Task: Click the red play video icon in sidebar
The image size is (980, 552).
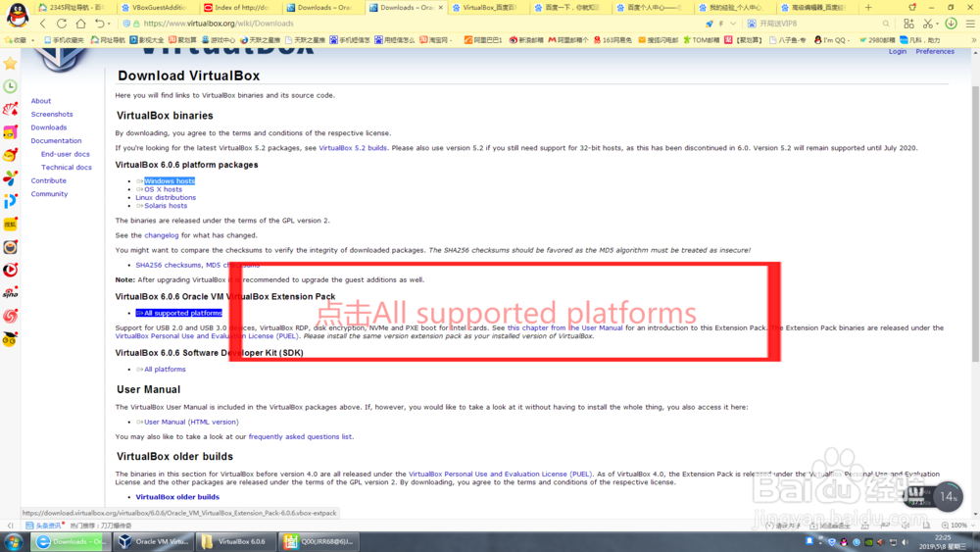Action: pos(10,270)
